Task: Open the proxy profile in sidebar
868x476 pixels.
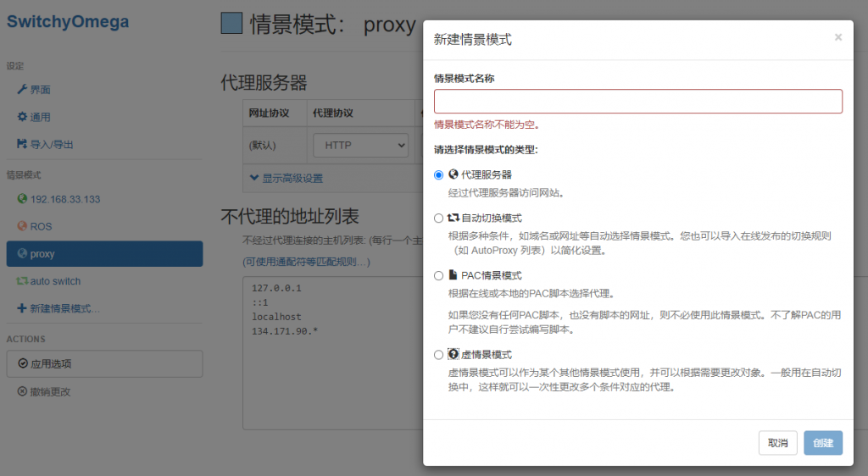Action: click(x=103, y=254)
